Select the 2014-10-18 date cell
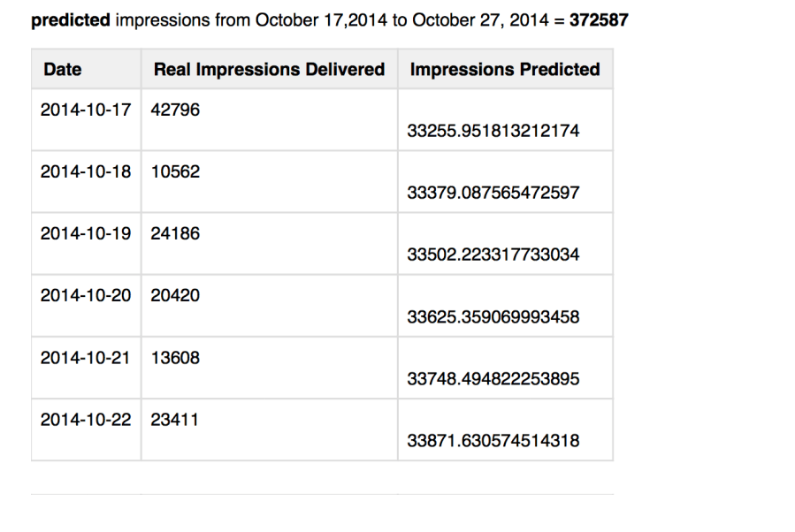795x532 pixels. click(87, 172)
